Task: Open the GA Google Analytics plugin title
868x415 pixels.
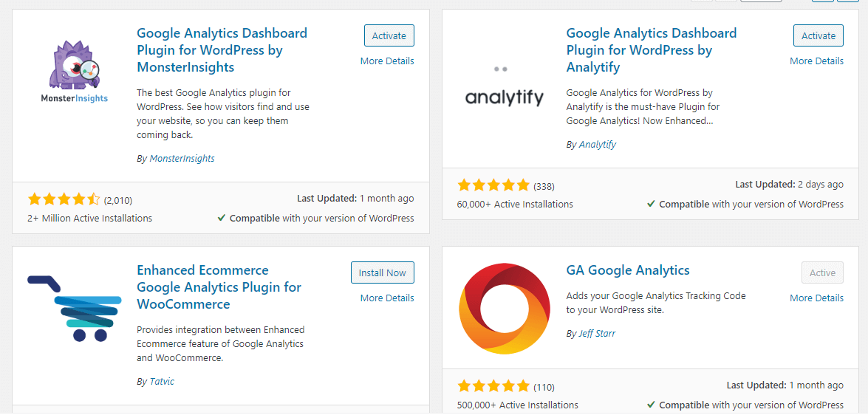Action: (x=628, y=270)
